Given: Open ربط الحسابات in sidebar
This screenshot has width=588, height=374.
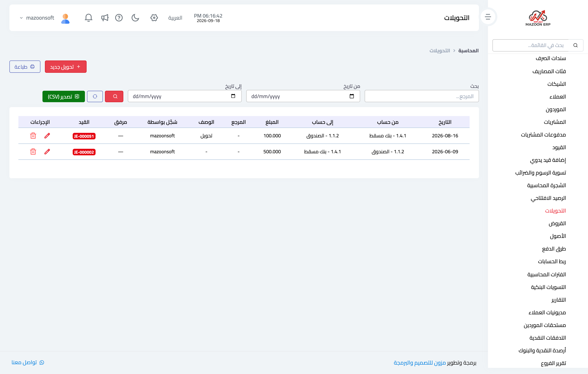Looking at the screenshot, I should click(x=552, y=262).
